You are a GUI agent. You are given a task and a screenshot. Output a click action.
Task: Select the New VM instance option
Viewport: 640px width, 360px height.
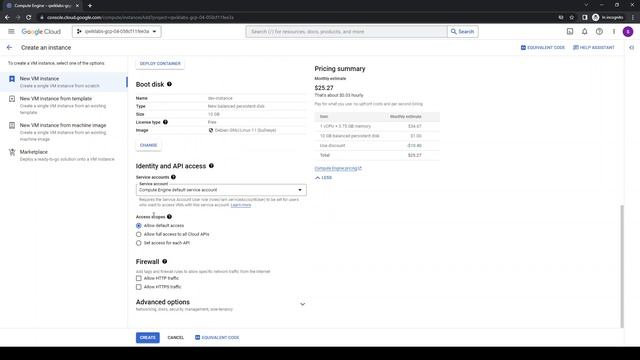64,82
